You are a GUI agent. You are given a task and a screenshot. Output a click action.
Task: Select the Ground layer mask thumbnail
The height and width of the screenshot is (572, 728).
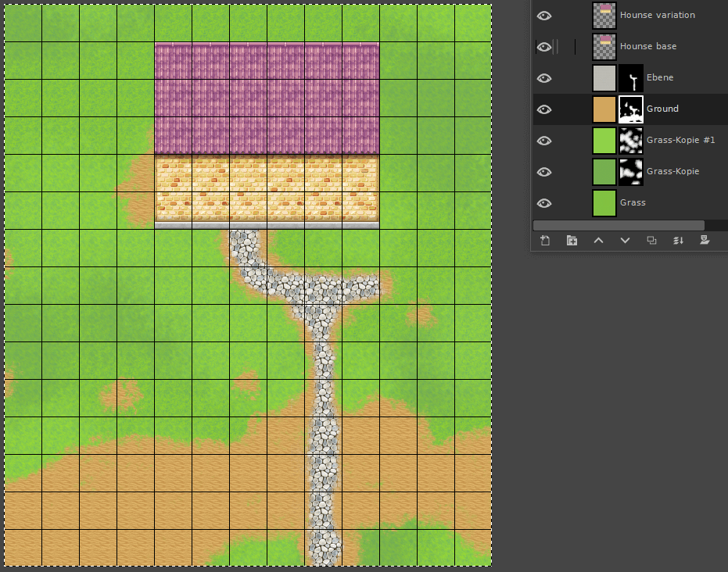coord(631,109)
